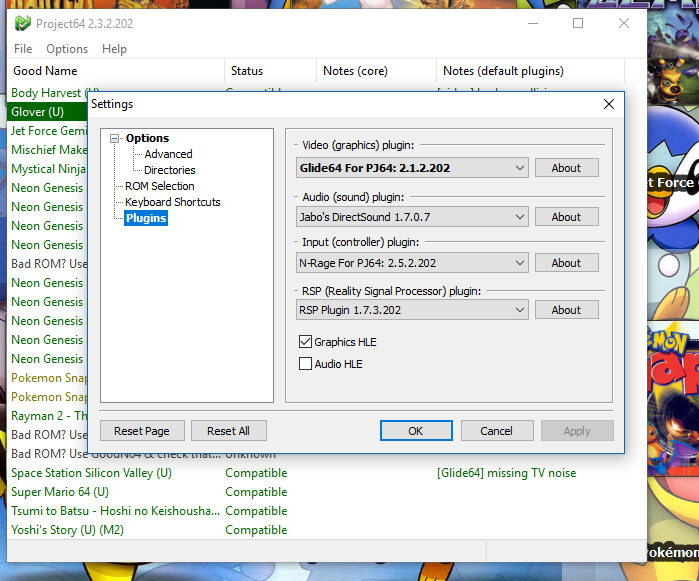699x581 pixels.
Task: Open the Help menu
Action: click(x=115, y=49)
